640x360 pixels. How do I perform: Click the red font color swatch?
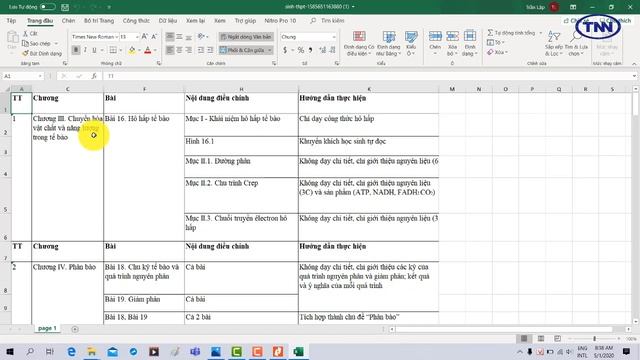148,50
